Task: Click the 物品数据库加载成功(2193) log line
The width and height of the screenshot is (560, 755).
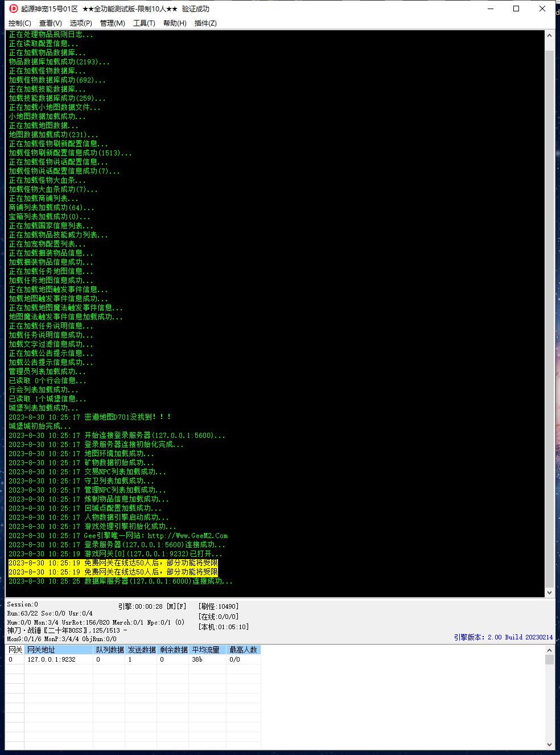Action: [x=59, y=62]
